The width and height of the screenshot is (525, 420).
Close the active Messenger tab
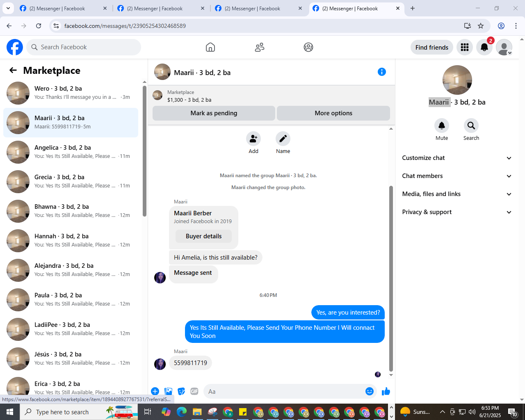[398, 8]
